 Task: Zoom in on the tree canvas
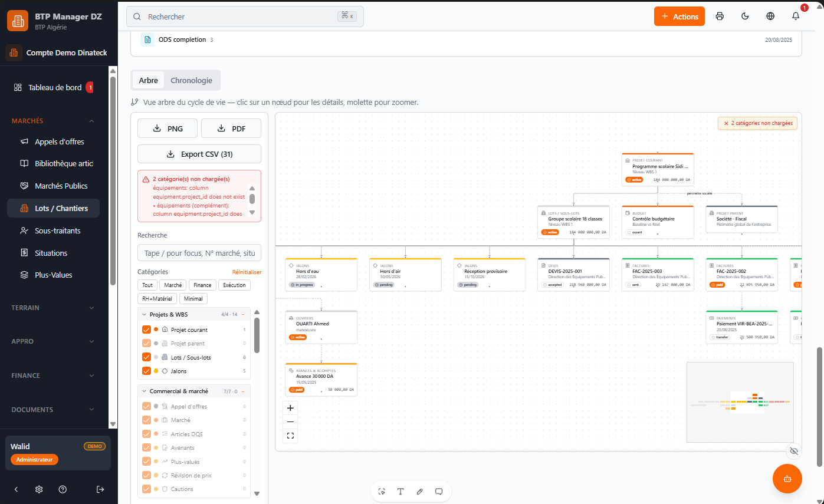point(290,408)
